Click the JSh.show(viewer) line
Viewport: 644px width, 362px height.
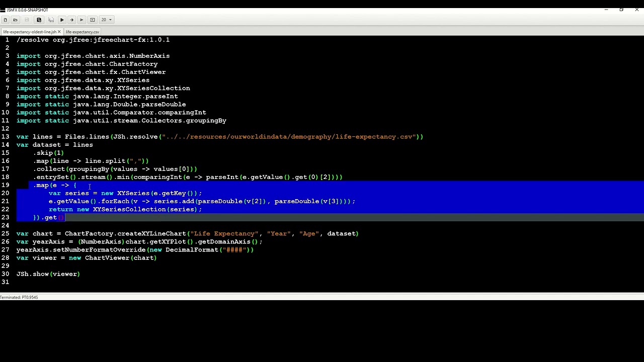point(48,274)
